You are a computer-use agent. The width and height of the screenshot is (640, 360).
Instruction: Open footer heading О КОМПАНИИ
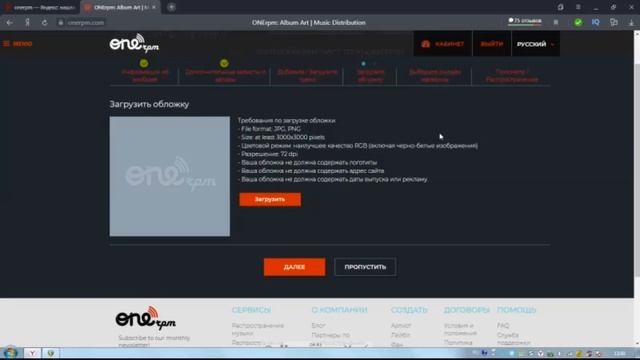(339, 310)
